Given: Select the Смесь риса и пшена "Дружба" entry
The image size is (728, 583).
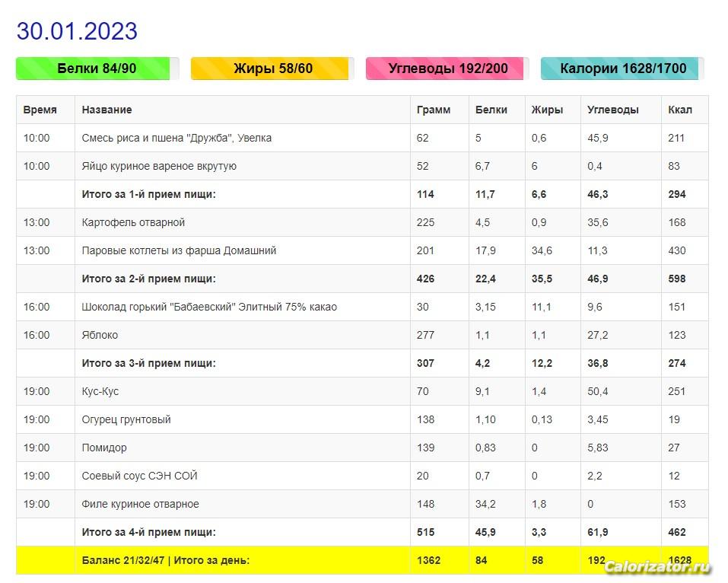Looking at the screenshot, I should tap(176, 138).
